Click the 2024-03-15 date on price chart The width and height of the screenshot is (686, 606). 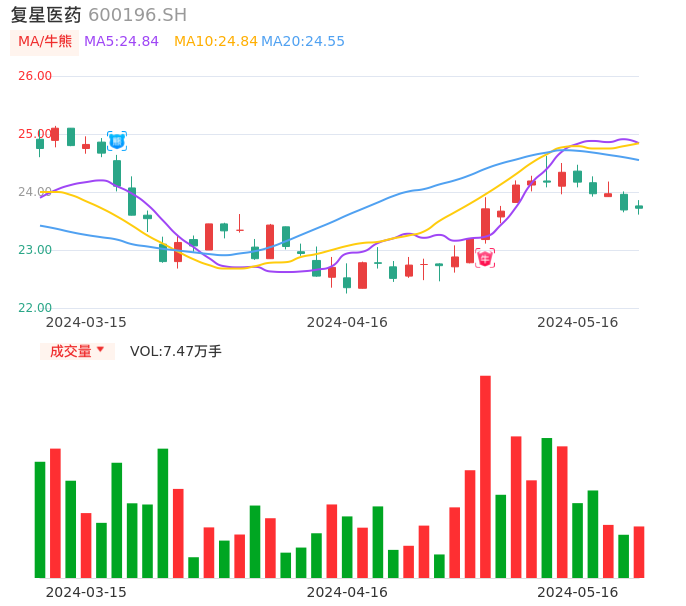pyautogui.click(x=86, y=323)
